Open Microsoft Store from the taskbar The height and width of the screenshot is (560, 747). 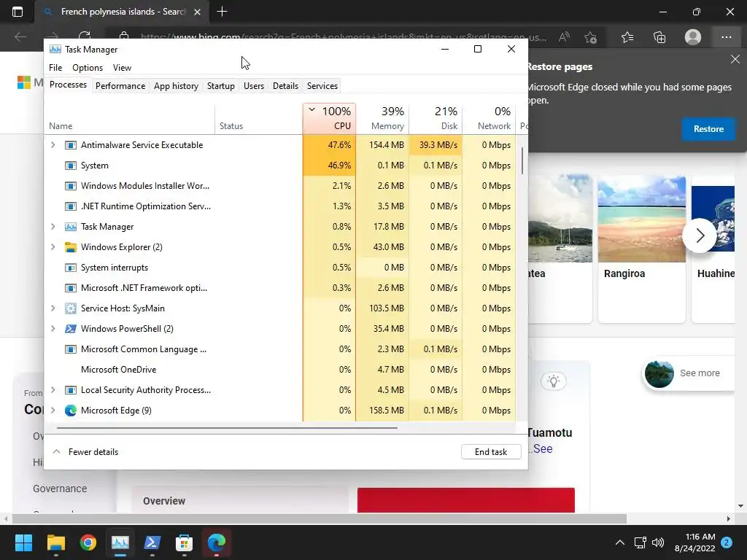(184, 542)
